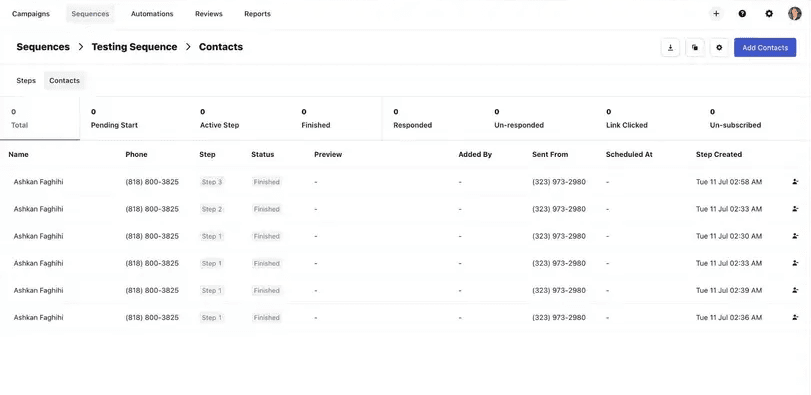811x395 pixels.
Task: Click Finished status in Step 2 row
Action: click(x=267, y=209)
